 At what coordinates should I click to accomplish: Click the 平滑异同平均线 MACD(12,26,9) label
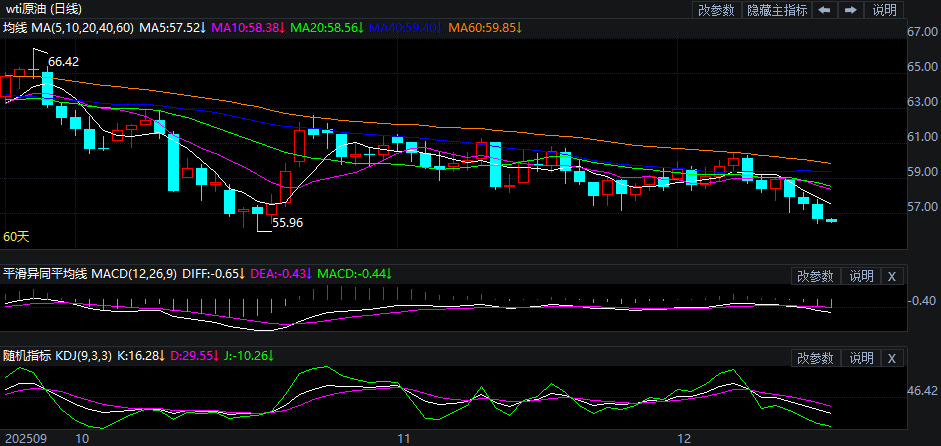click(x=91, y=274)
